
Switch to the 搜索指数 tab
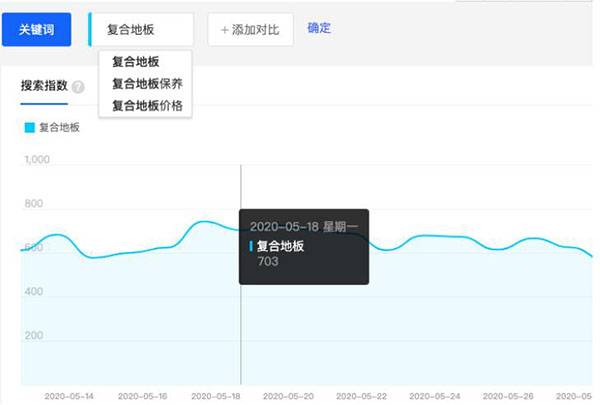click(44, 86)
